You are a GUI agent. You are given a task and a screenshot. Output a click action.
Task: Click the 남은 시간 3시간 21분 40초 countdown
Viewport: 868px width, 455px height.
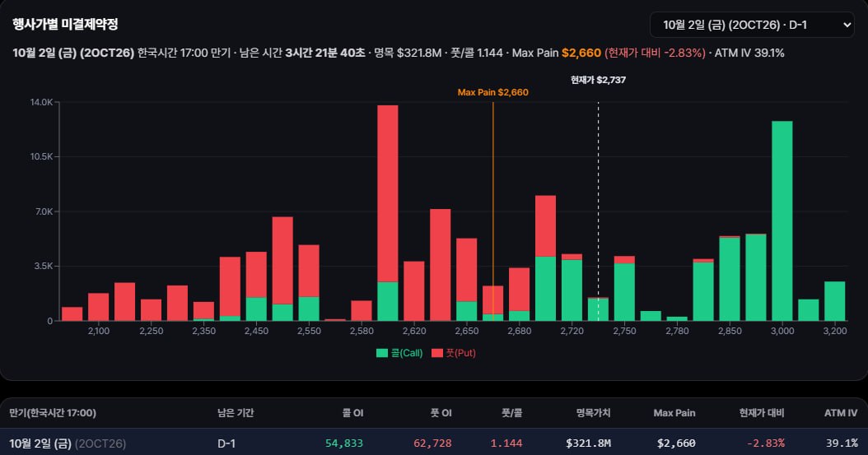pos(302,53)
